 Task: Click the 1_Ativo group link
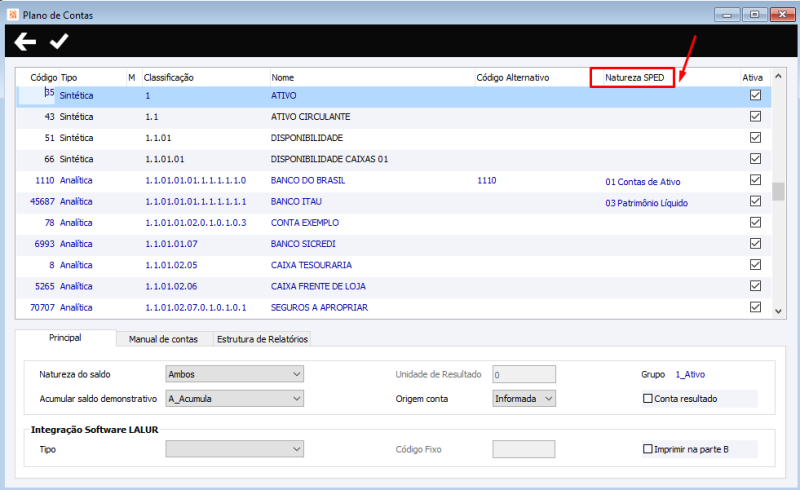[690, 374]
